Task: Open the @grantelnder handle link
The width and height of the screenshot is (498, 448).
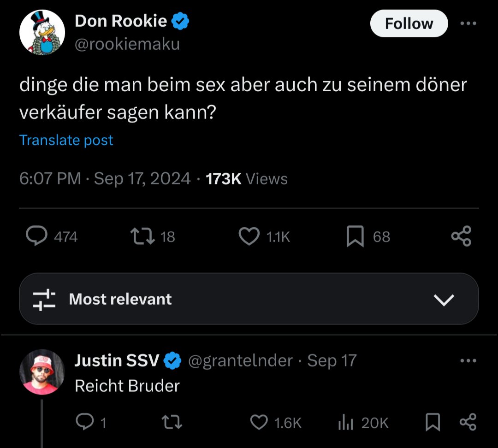Action: click(x=240, y=360)
